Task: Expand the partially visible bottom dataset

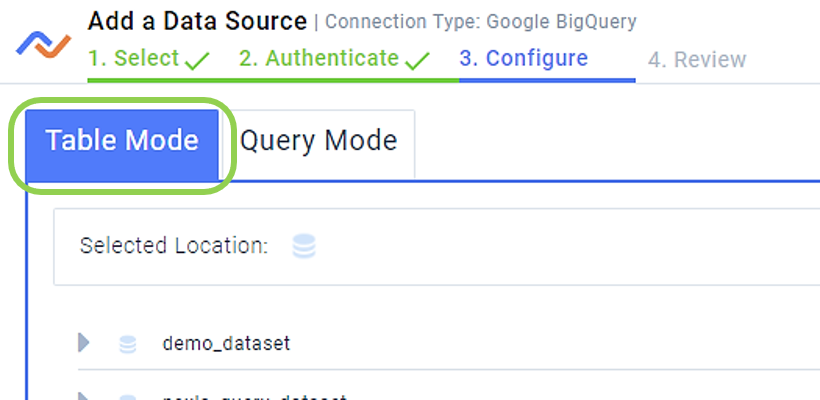Action: [84, 396]
